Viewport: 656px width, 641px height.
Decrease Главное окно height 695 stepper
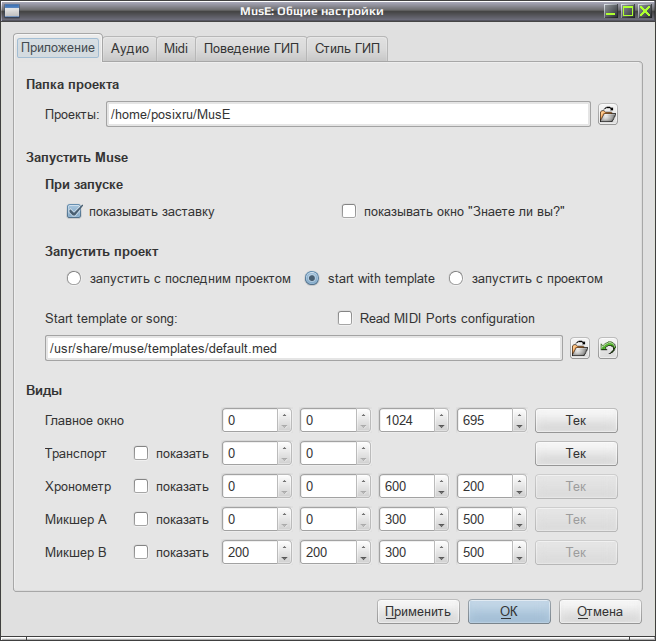[x=519, y=426]
